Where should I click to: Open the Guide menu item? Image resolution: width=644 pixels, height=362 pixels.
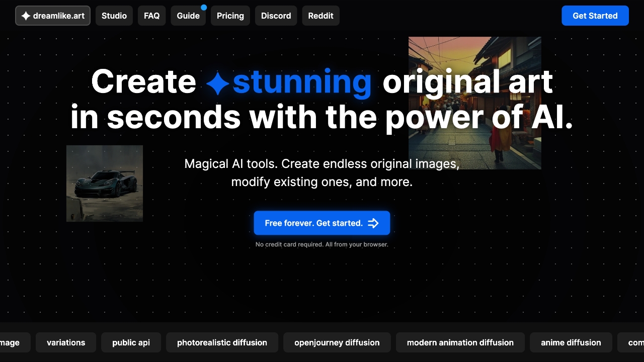(x=188, y=16)
